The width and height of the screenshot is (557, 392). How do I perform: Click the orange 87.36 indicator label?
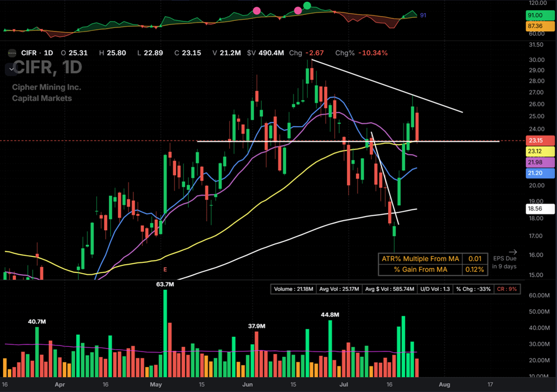(540, 26)
